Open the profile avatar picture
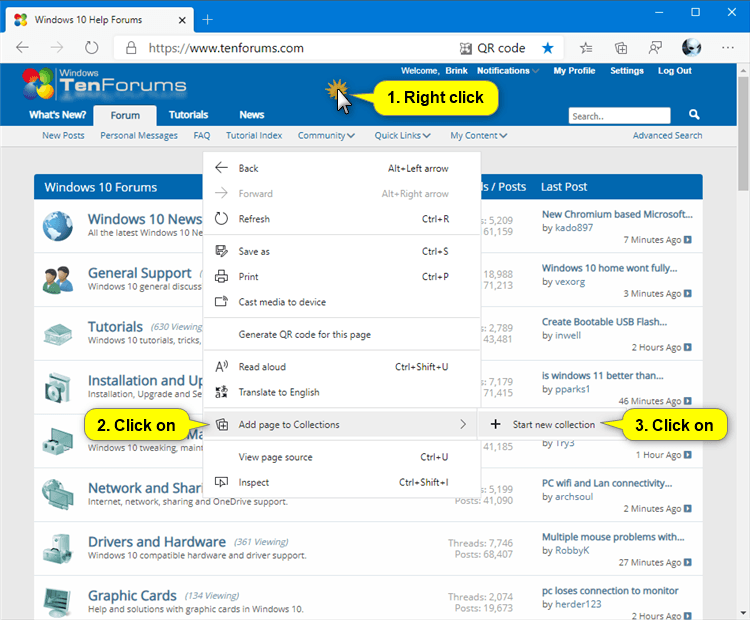 pos(691,47)
